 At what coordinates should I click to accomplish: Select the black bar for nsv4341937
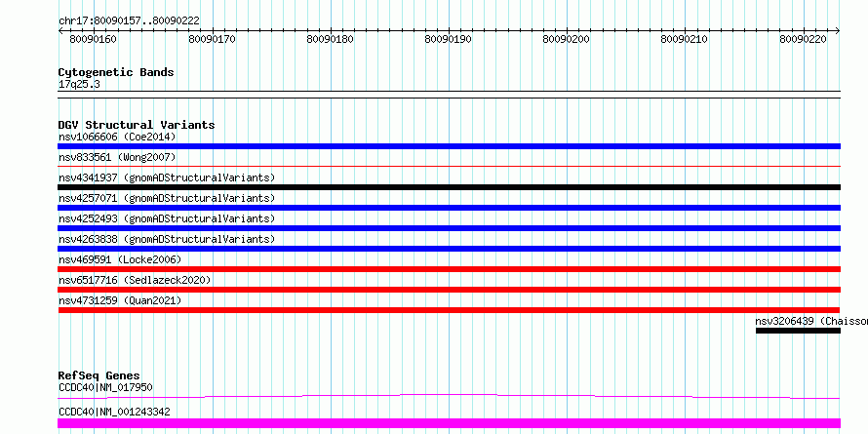[x=449, y=187]
